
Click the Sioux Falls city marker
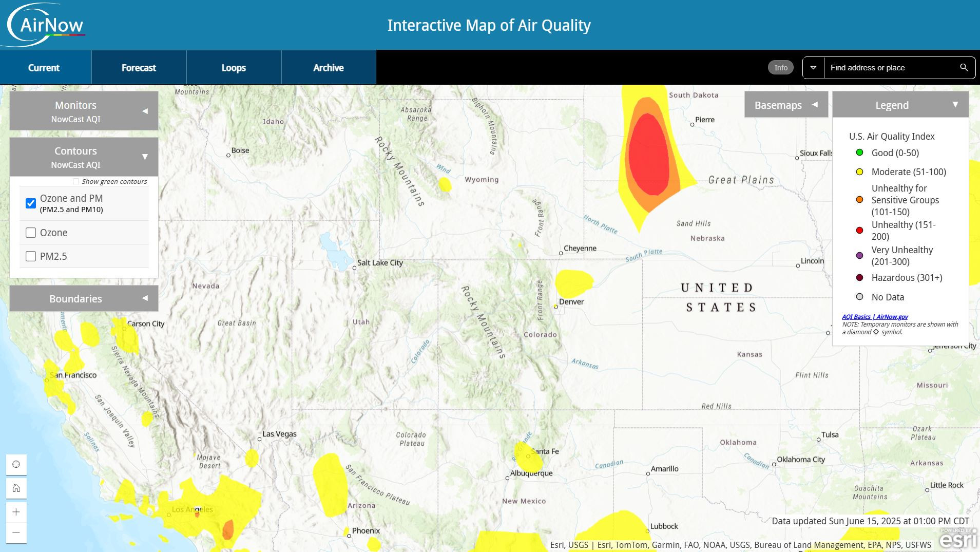click(797, 158)
